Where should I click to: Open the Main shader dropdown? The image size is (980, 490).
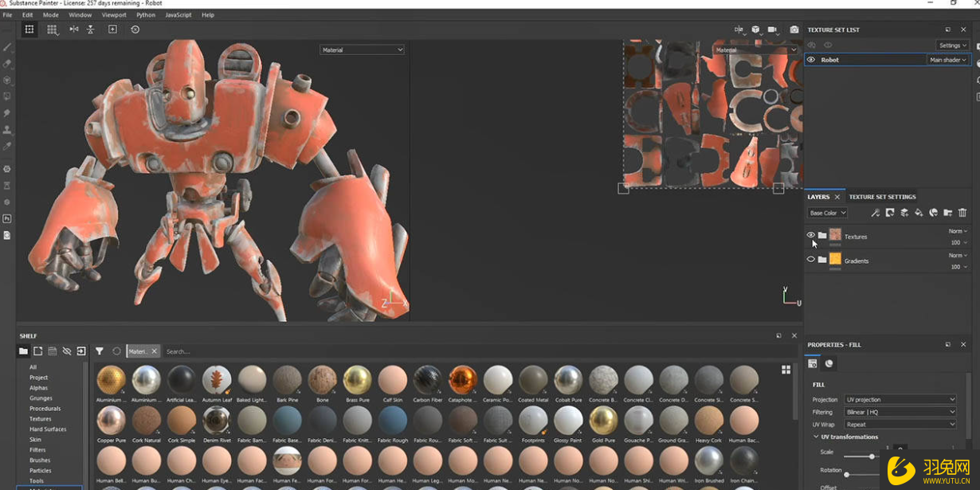pos(947,60)
